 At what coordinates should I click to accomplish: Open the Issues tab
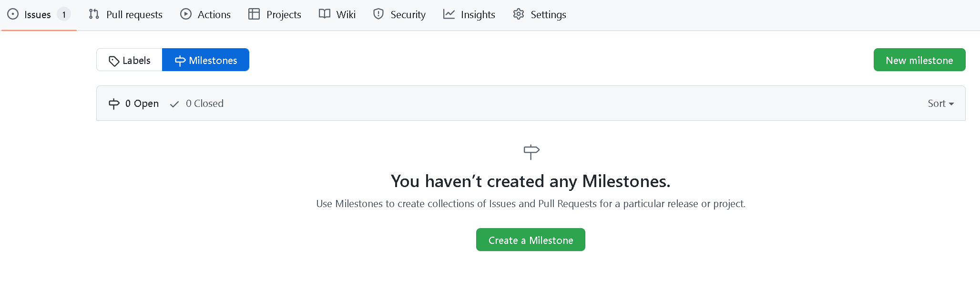point(39,15)
